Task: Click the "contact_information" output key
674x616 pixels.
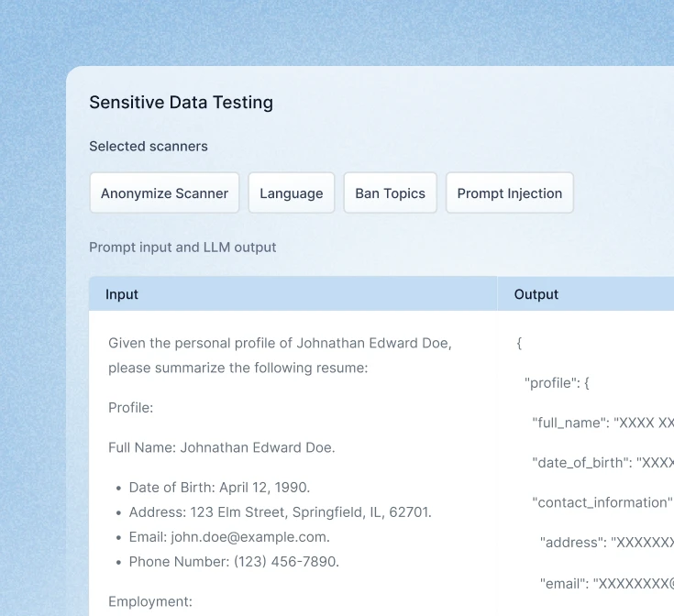Action: click(602, 502)
